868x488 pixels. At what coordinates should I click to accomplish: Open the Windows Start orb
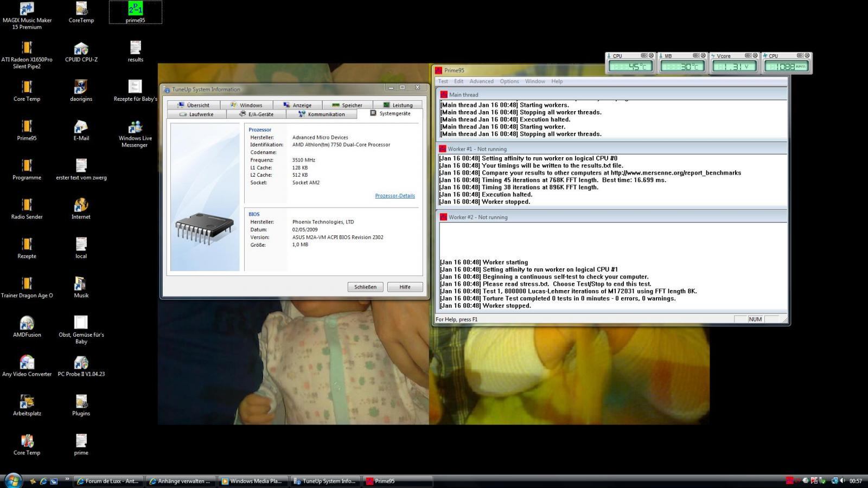pyautogui.click(x=13, y=480)
